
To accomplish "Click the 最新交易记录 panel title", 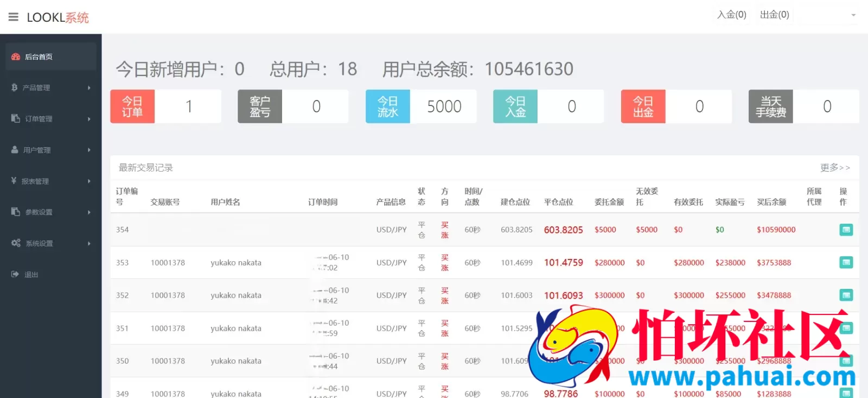I will click(145, 168).
